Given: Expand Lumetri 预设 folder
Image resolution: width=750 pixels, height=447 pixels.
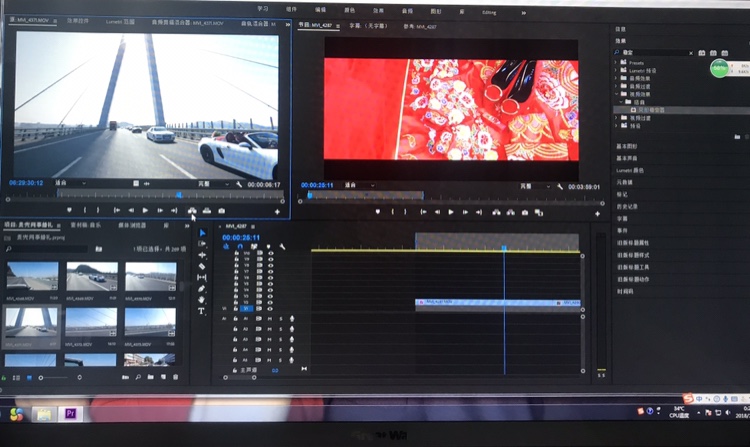Looking at the screenshot, I should [616, 70].
